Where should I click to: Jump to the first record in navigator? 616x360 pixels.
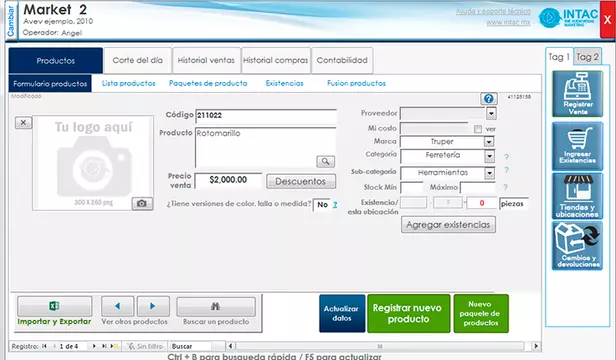(x=44, y=346)
